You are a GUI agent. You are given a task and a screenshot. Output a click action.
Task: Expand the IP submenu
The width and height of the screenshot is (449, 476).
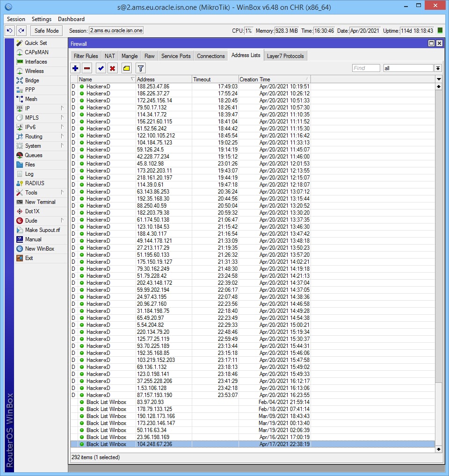pos(41,108)
